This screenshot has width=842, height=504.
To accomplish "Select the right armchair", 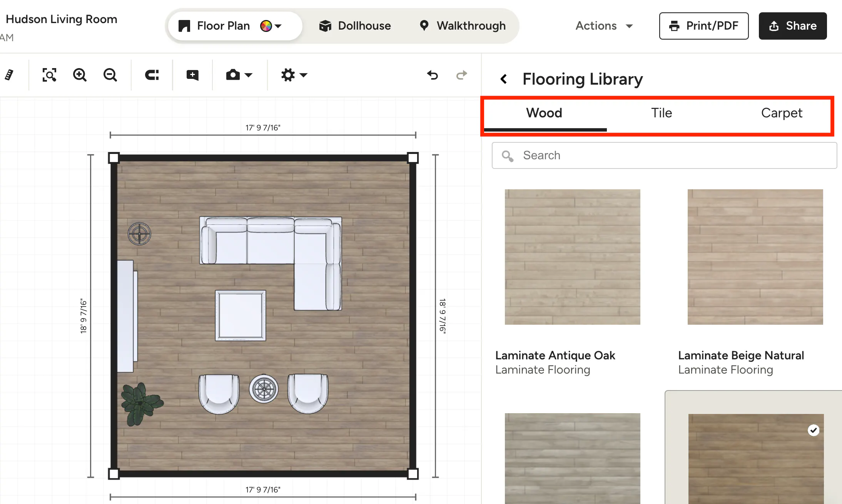I will (308, 393).
